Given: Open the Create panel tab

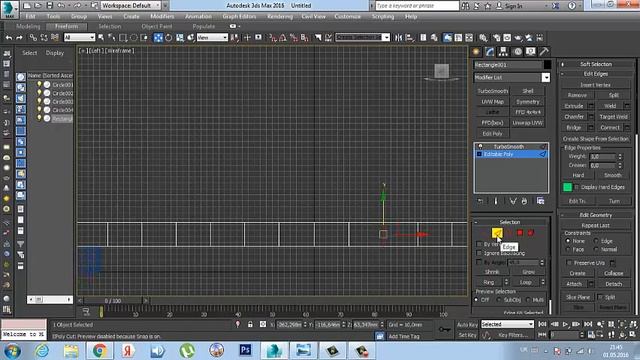Looking at the screenshot, I should click(476, 52).
